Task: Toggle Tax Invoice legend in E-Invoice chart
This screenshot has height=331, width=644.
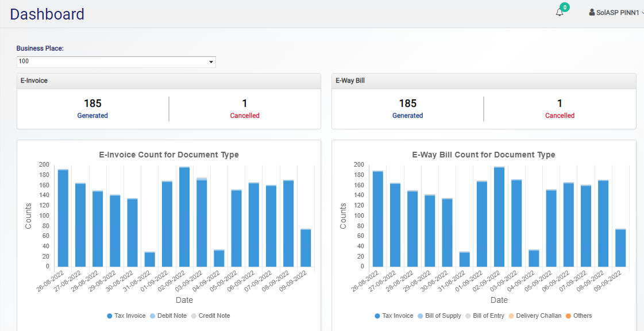Action: pos(126,315)
